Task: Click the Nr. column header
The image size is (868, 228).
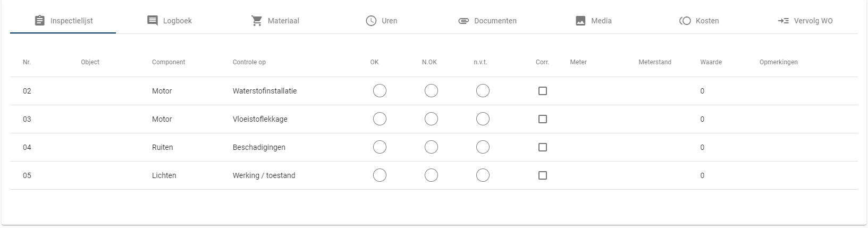Action: click(27, 62)
